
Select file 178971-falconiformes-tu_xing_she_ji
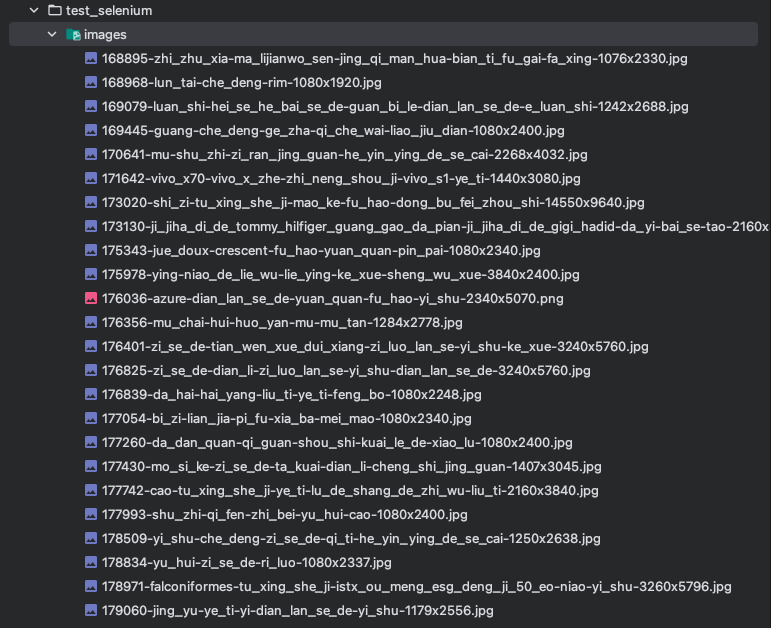[x=416, y=587]
